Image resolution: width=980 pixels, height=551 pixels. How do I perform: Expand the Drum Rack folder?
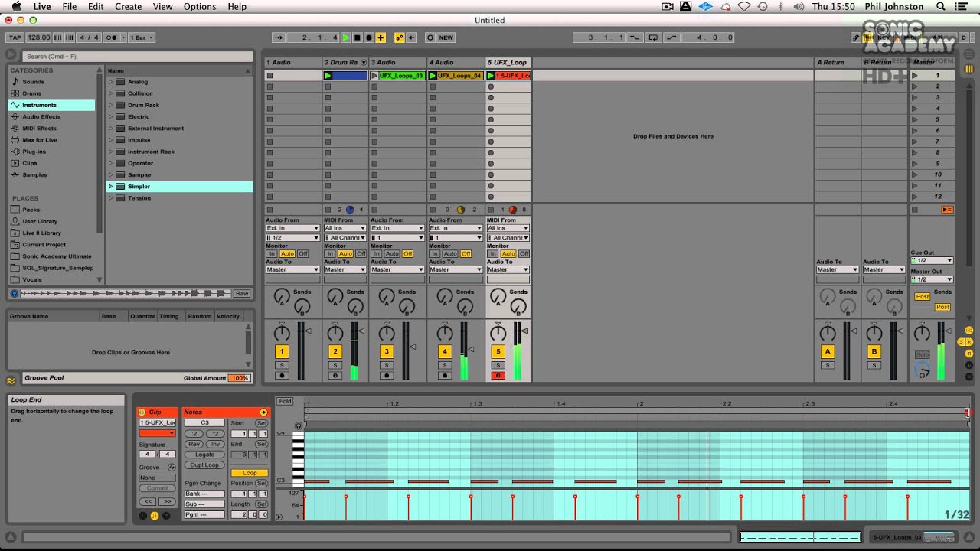point(110,105)
